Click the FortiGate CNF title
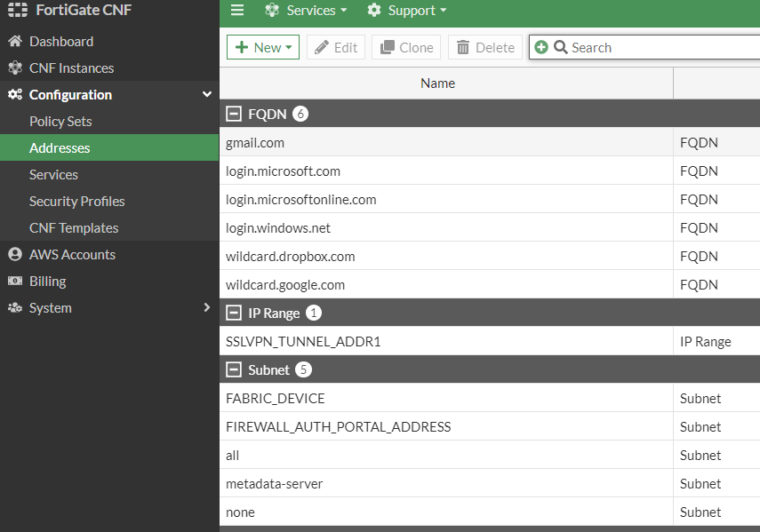Image resolution: width=760 pixels, height=532 pixels. click(84, 10)
